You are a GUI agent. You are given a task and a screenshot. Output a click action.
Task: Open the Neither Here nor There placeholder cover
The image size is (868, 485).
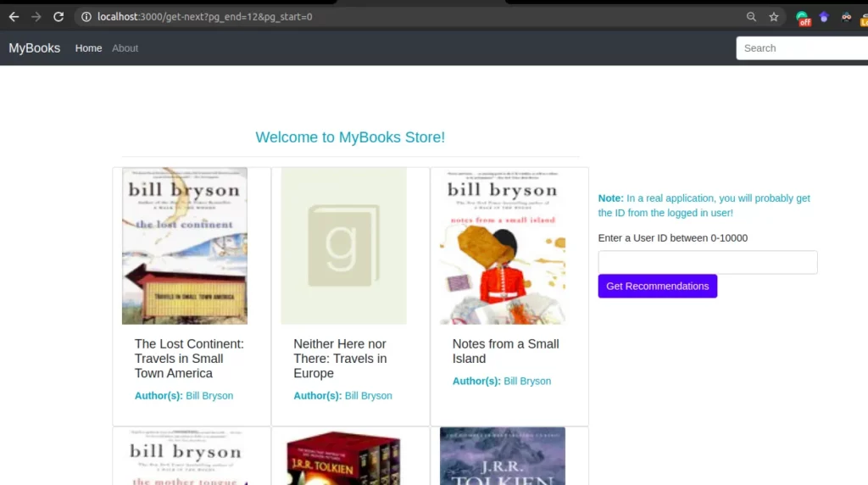coord(344,246)
